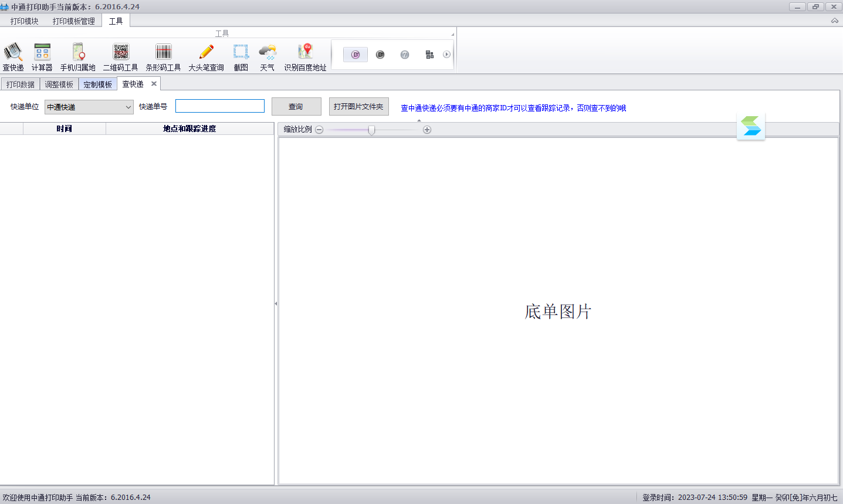Click the 查询 query button

click(296, 107)
